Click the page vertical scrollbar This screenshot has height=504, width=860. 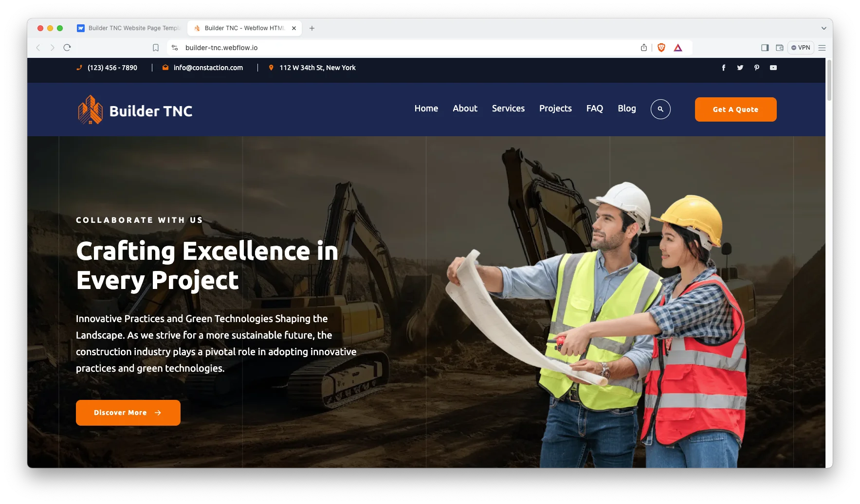pos(829,81)
